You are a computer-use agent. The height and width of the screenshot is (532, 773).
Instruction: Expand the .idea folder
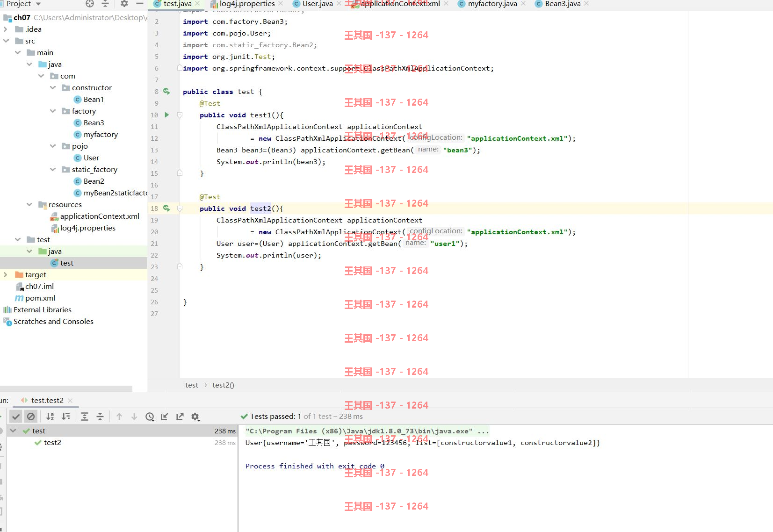coord(6,29)
